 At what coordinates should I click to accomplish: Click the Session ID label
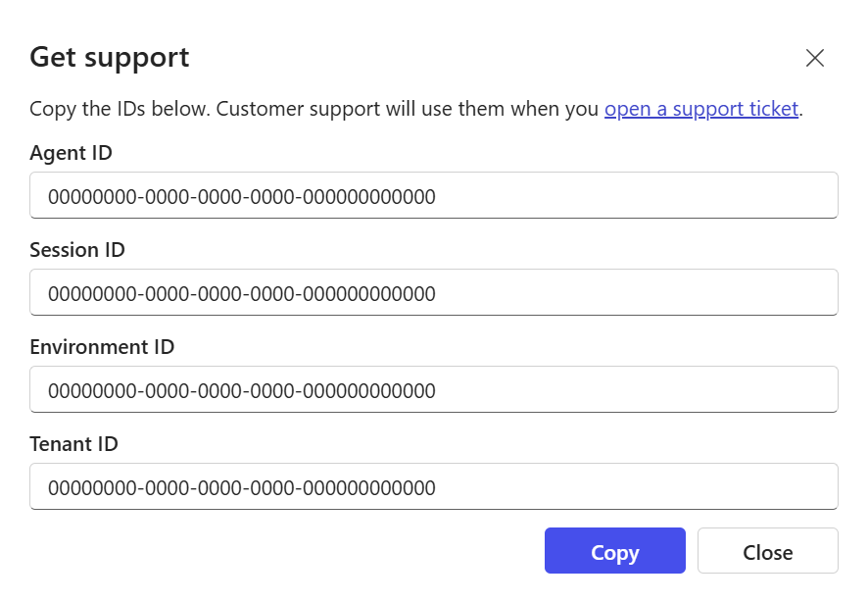[77, 250]
